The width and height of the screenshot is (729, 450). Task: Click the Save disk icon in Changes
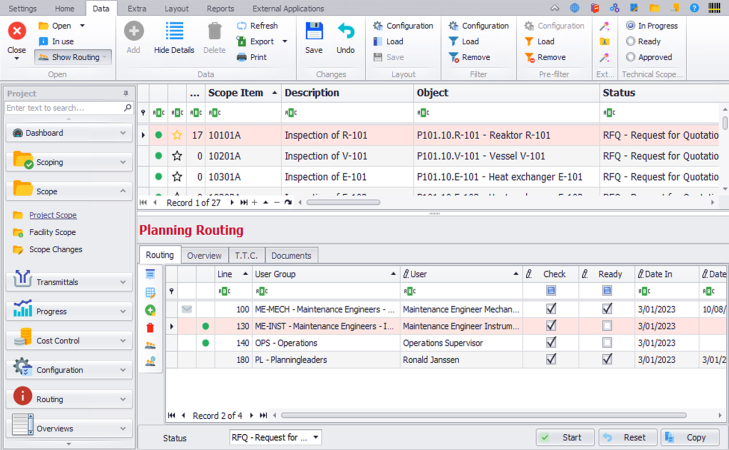tap(314, 31)
